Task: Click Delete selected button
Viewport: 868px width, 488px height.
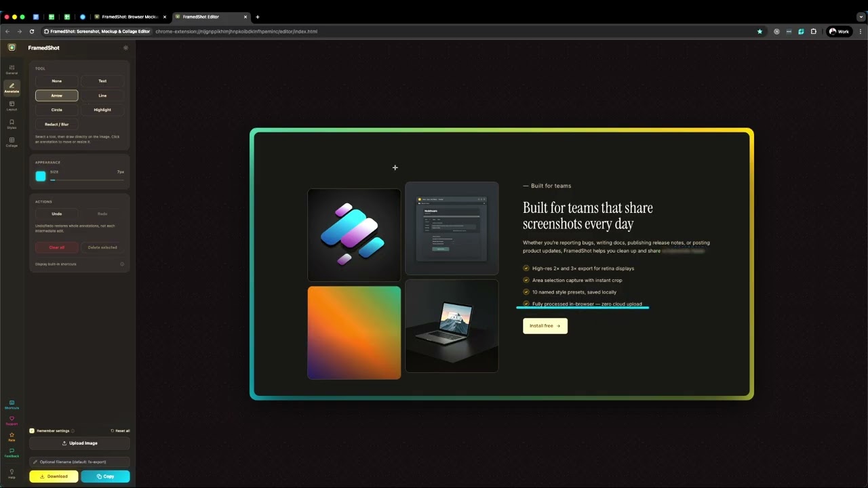Action: point(102,247)
